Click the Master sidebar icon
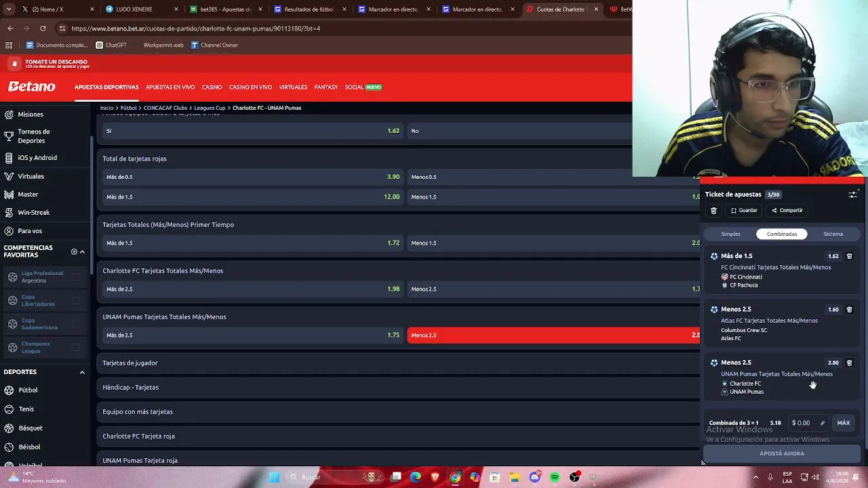 9,195
